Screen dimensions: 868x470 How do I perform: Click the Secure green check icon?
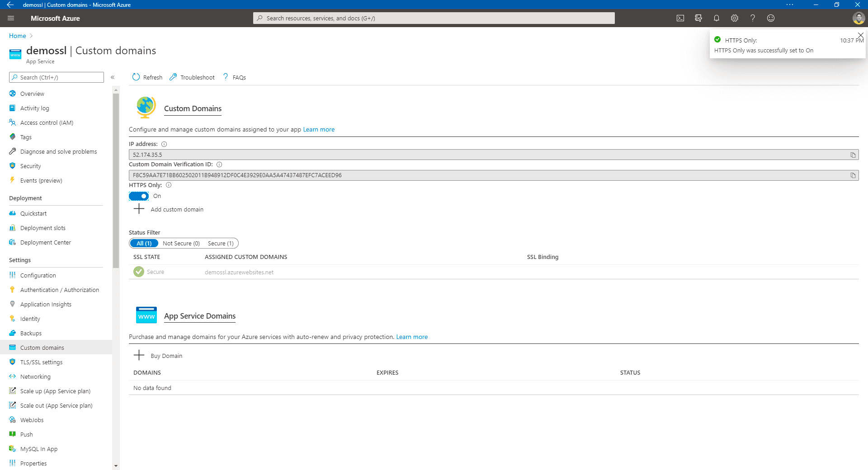pyautogui.click(x=139, y=272)
